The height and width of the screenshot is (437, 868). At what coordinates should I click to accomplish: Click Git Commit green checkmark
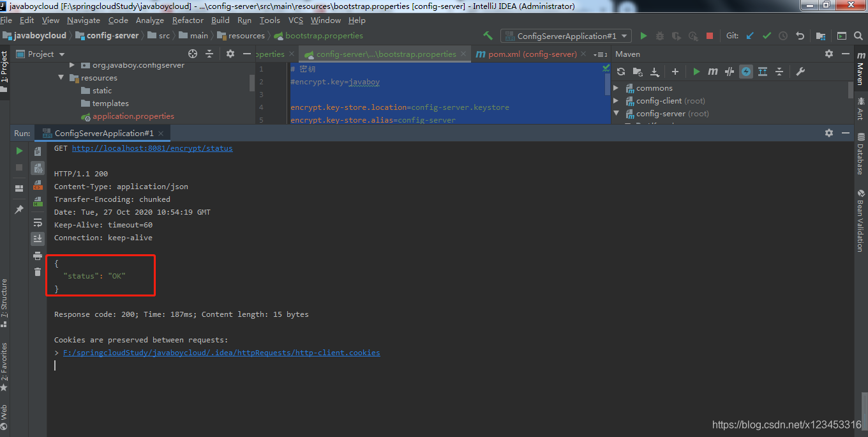[x=767, y=36]
